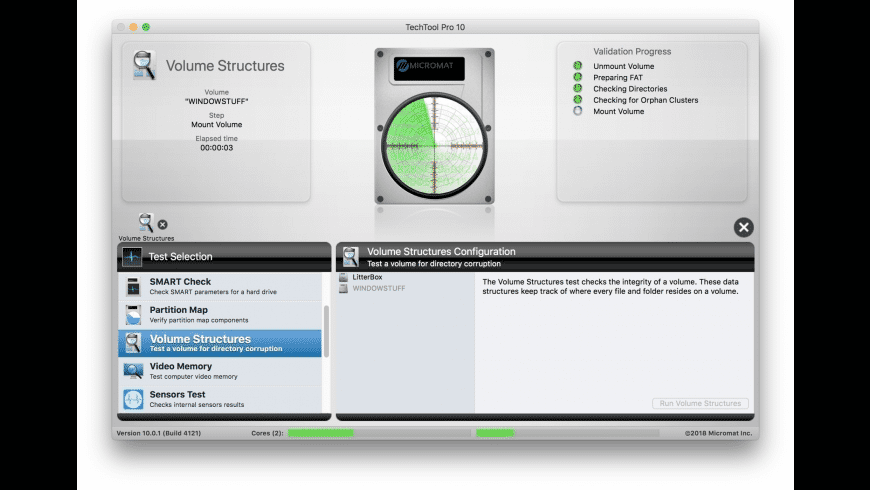
Task: Click the TechTool Pro 10 window title
Action: [x=435, y=27]
